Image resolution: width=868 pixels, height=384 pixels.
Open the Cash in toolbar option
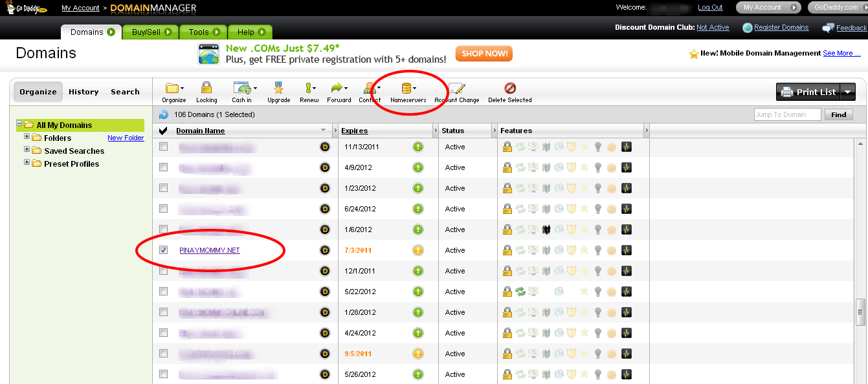(243, 92)
